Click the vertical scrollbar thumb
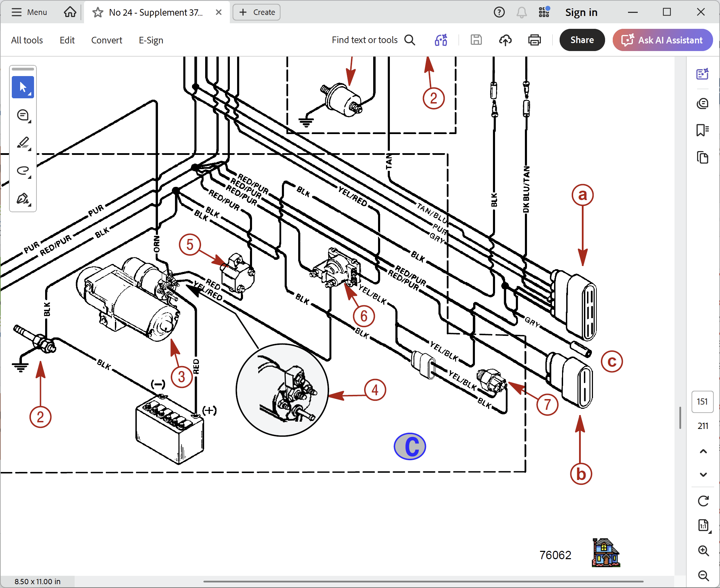Image resolution: width=720 pixels, height=588 pixels. point(680,418)
